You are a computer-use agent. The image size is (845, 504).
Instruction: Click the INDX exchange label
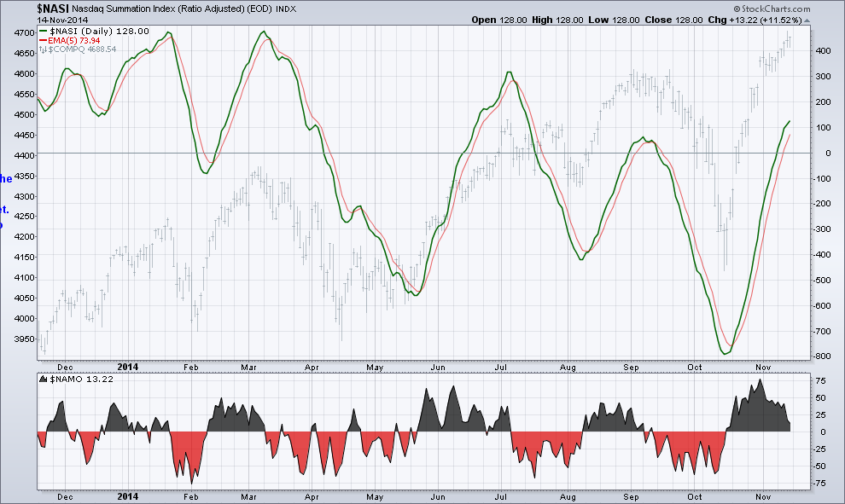(x=287, y=9)
